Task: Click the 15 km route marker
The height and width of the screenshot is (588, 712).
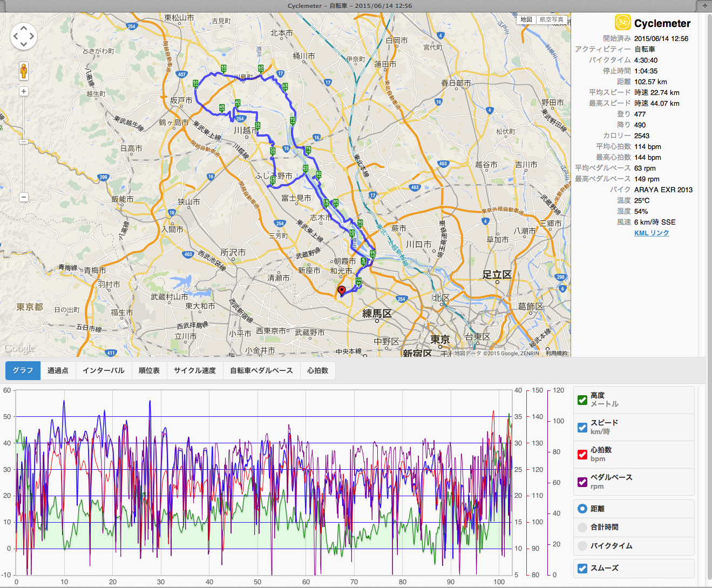Action: coord(326,203)
